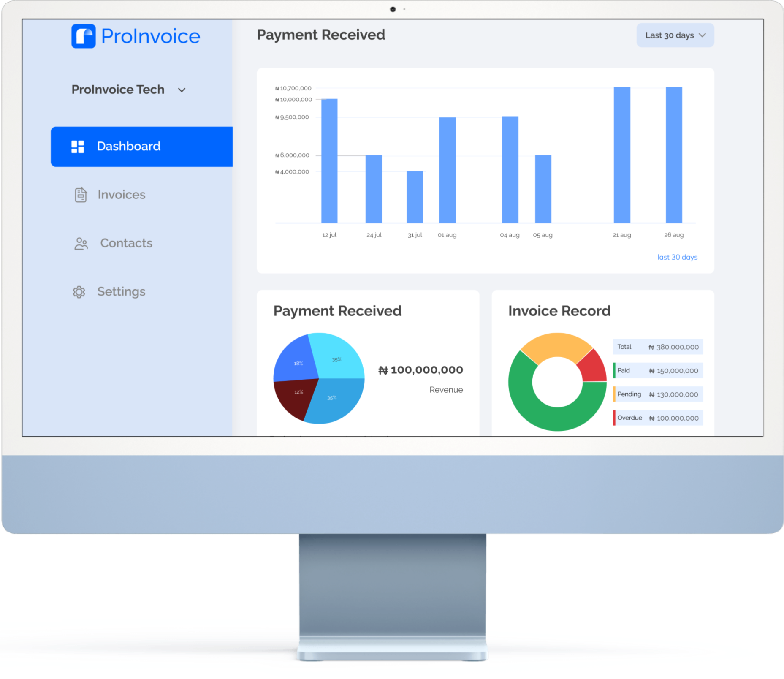Click the 26 aug bar in chart
The width and height of the screenshot is (784, 679).
(674, 155)
